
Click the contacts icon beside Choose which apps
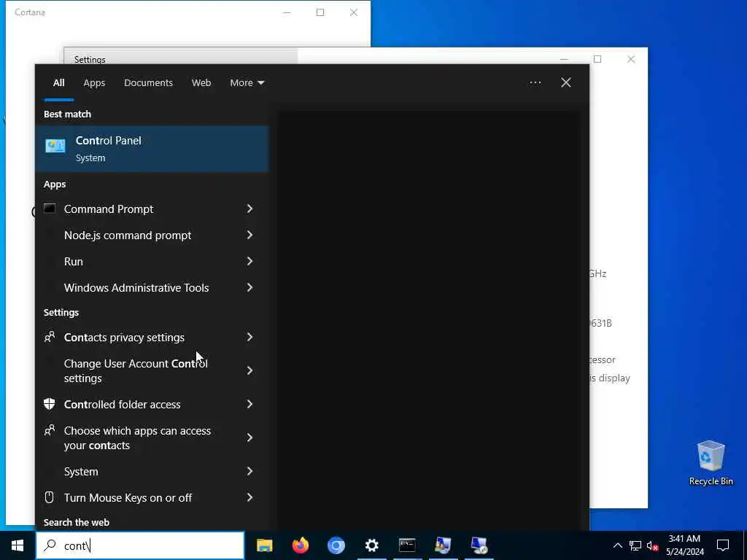point(50,430)
